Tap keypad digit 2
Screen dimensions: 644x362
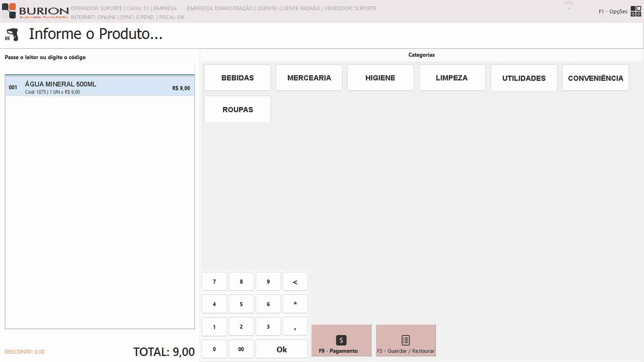(241, 327)
